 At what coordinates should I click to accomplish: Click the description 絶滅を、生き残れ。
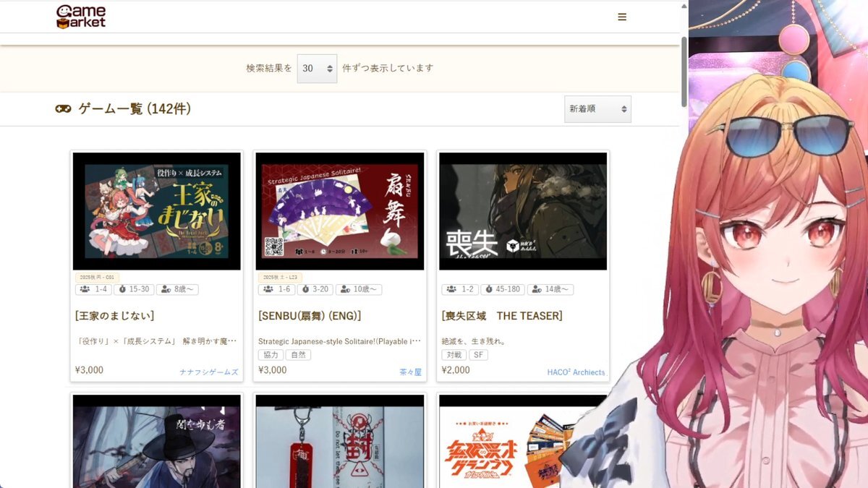coord(473,341)
